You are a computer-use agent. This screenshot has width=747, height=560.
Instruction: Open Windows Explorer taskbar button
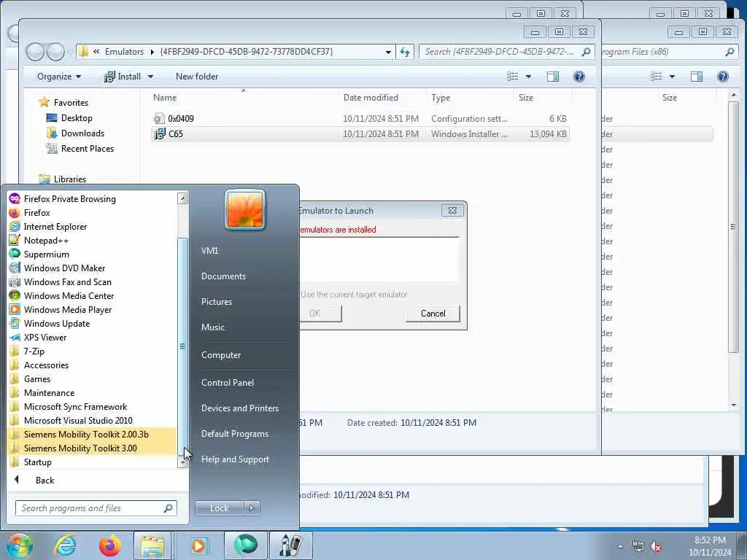click(x=152, y=545)
